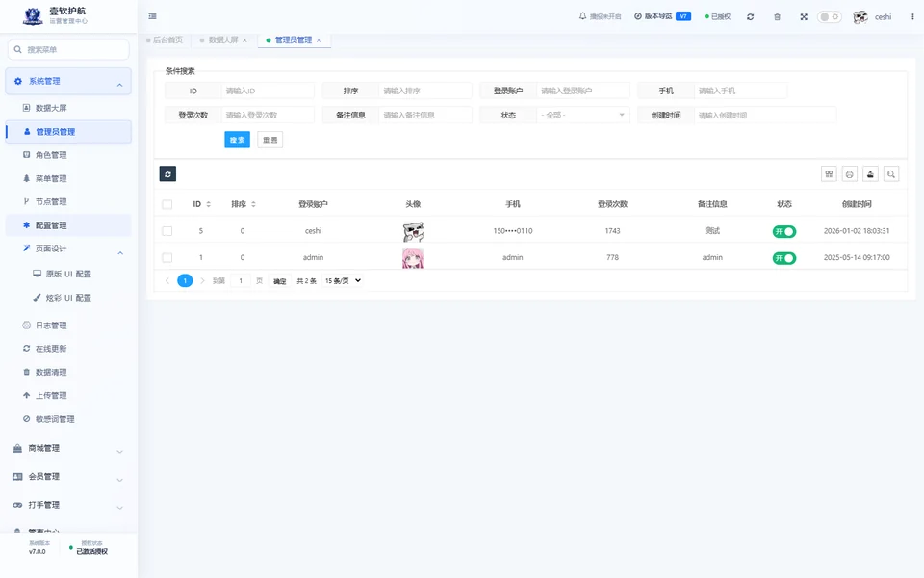The image size is (924, 578).
Task: Click the blue 搜索 button
Action: point(238,140)
